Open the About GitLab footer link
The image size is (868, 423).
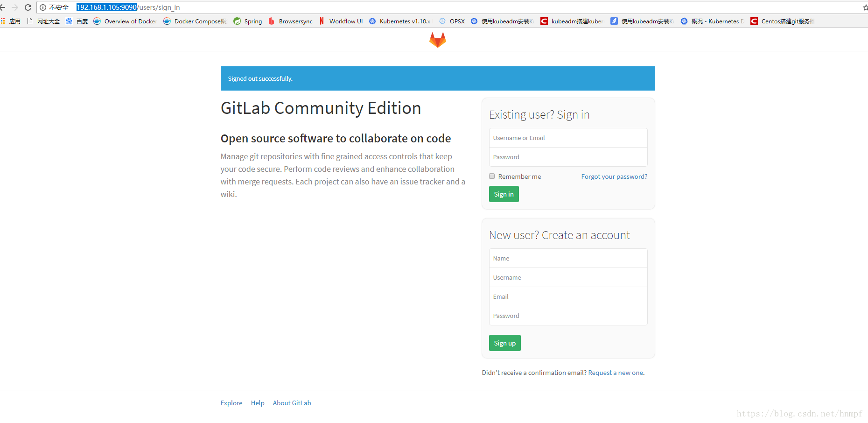(x=292, y=403)
